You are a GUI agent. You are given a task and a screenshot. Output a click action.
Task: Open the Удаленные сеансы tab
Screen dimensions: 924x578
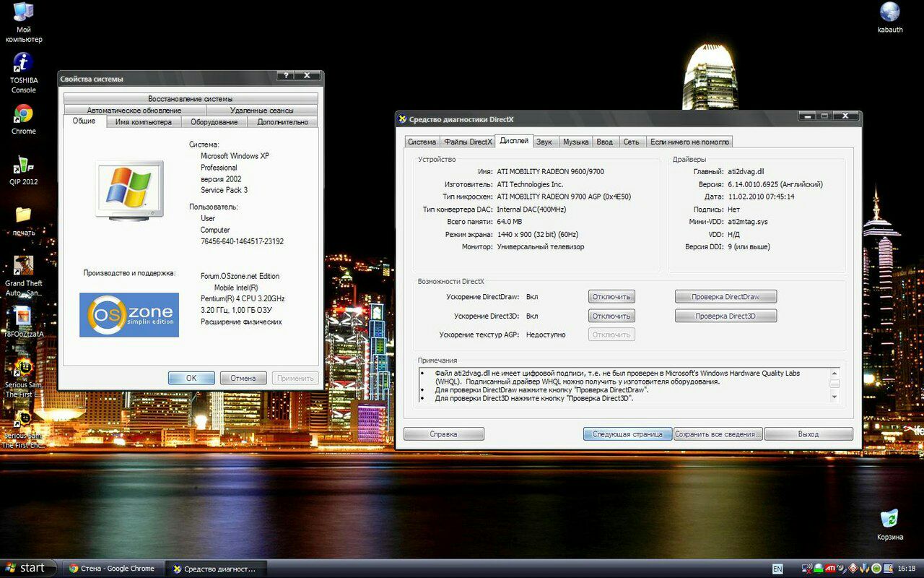point(262,110)
